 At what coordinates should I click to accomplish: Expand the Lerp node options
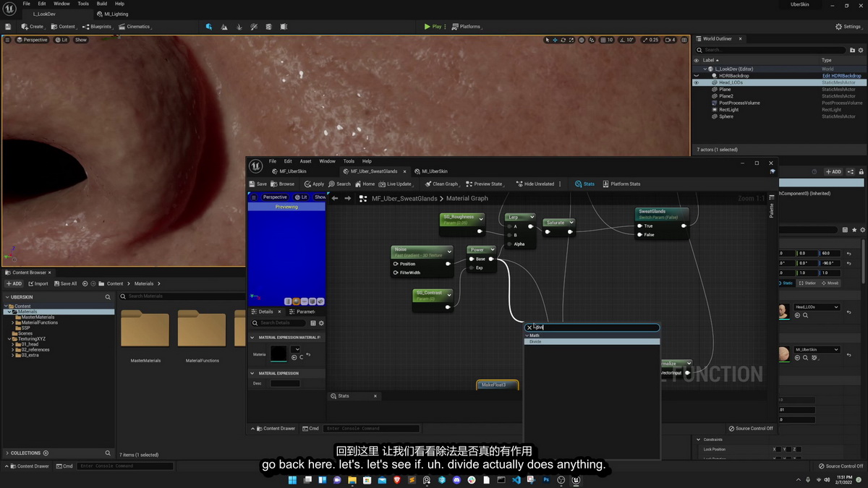(x=532, y=217)
